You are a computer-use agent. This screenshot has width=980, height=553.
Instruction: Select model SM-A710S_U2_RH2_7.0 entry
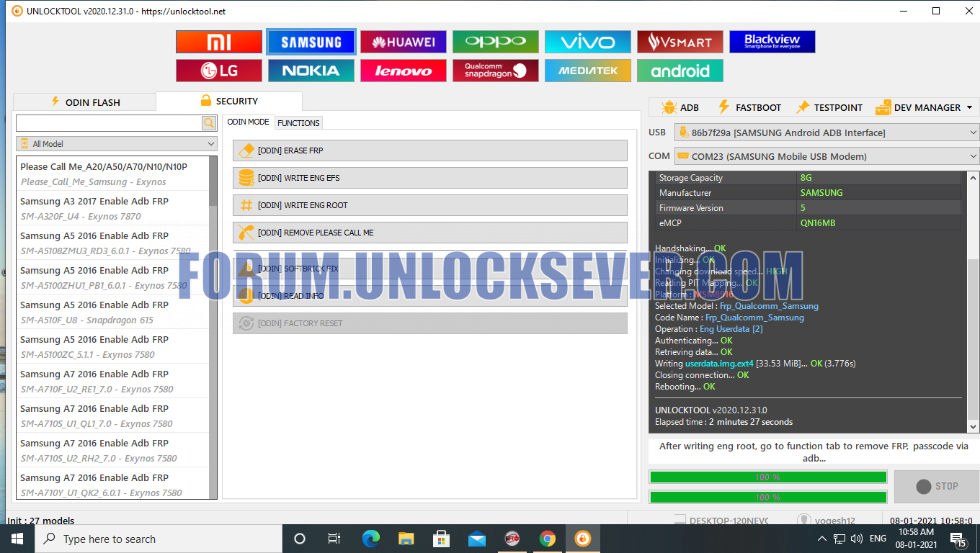tap(113, 450)
